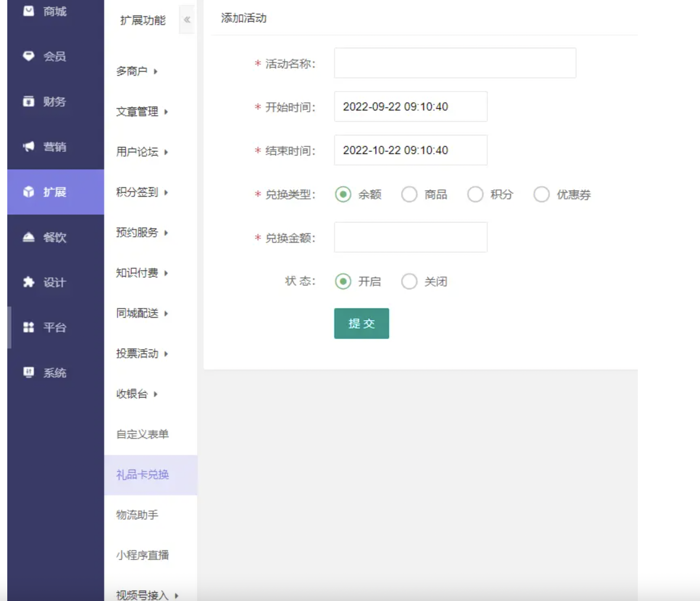Image resolution: width=700 pixels, height=601 pixels.
Task: Open 物流助手 page
Action: [137, 515]
